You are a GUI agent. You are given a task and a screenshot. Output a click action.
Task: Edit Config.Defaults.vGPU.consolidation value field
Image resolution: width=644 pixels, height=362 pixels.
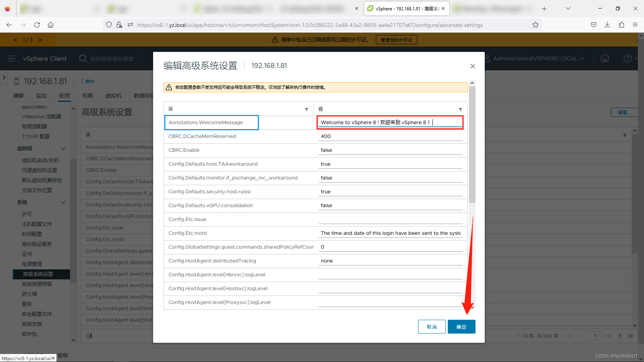[x=390, y=206]
